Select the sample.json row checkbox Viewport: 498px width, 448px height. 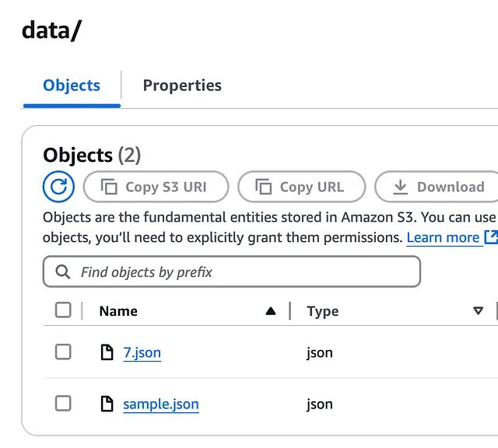63,404
